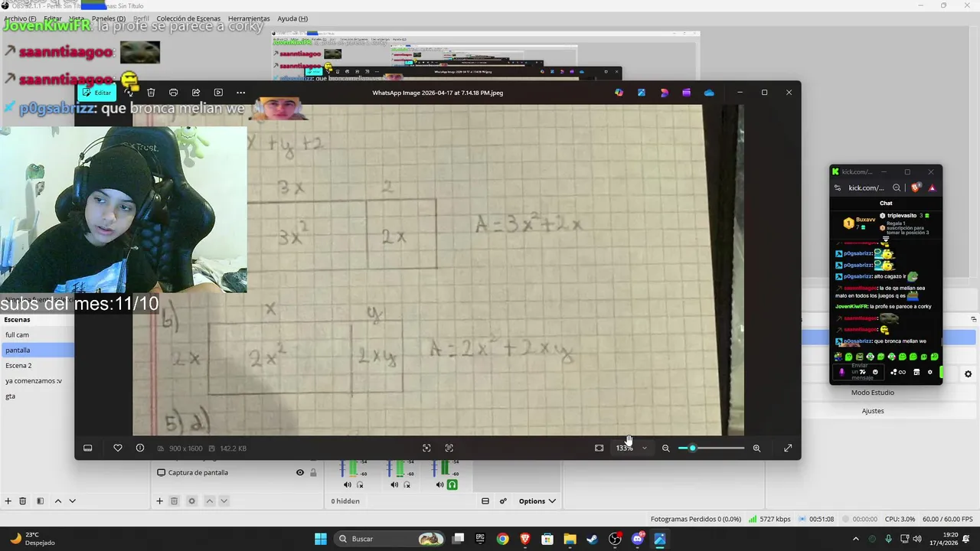
Task: Move scene up with the up arrow
Action: (x=57, y=501)
